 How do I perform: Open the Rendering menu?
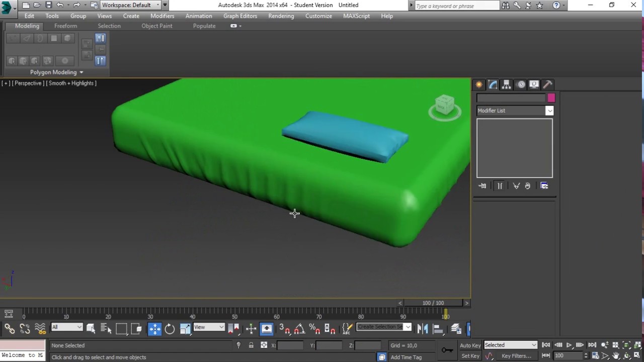click(281, 16)
